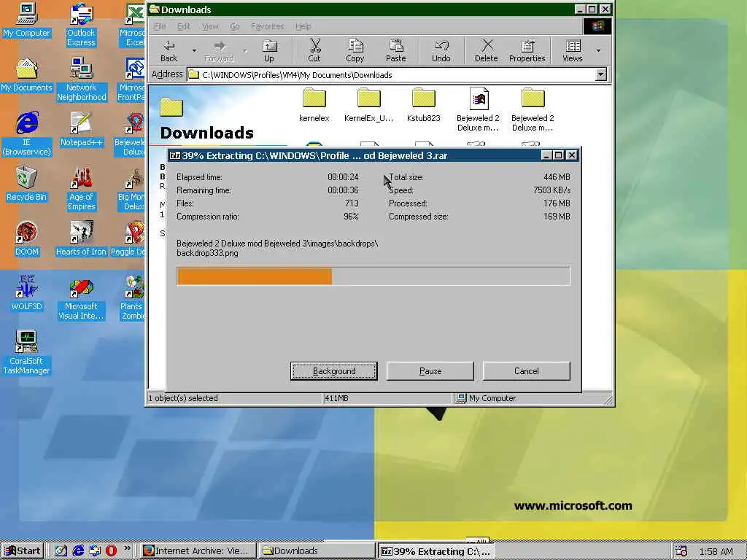The height and width of the screenshot is (560, 747).
Task: Click the Paste toolbar button
Action: 396,51
